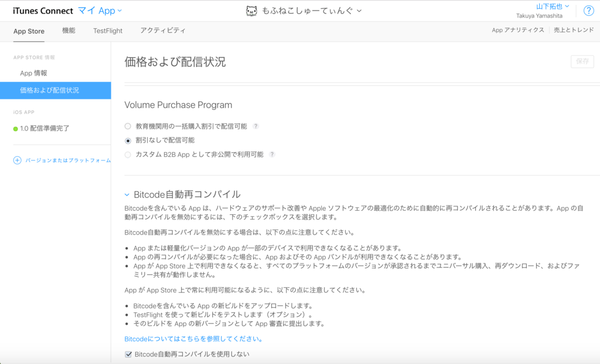This screenshot has height=364, width=600.
Task: Click バージョンまたはプラットフォーム link
Action: (68, 160)
